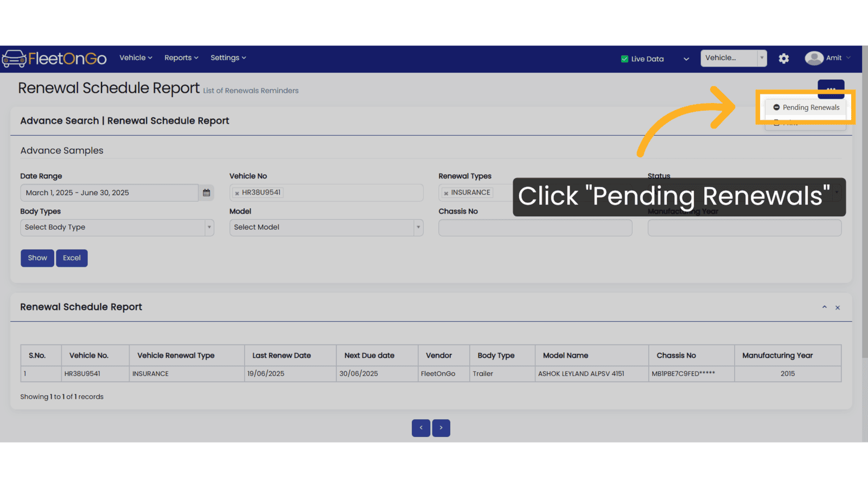
Task: Select Pending Renewals menu entry
Action: coord(806,107)
